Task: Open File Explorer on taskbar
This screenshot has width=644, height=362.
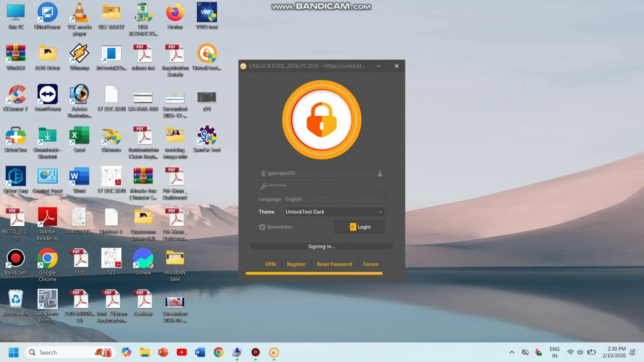Action: (x=145, y=352)
